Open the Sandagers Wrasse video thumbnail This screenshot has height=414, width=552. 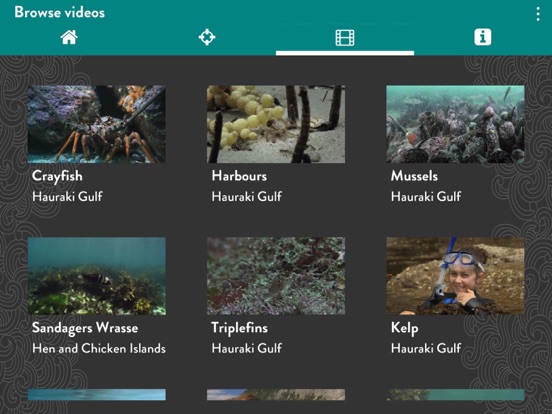pos(97,276)
